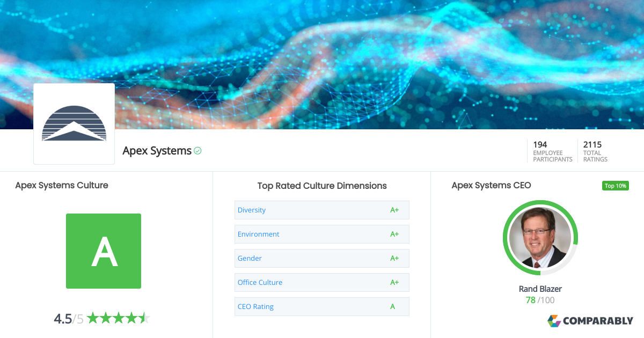Image resolution: width=644 pixels, height=338 pixels.
Task: Click the A+ grade beside Environment
Action: 394,234
